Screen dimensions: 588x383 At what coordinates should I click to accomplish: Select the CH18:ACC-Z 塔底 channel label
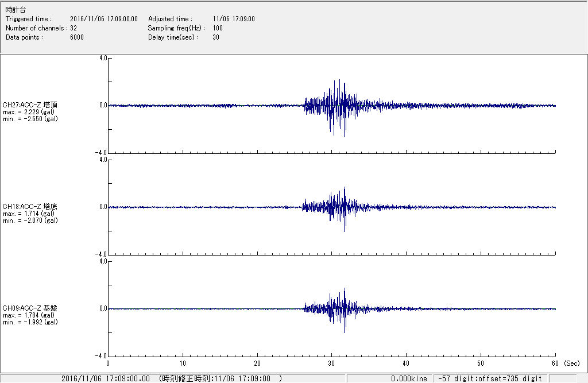tap(30, 207)
